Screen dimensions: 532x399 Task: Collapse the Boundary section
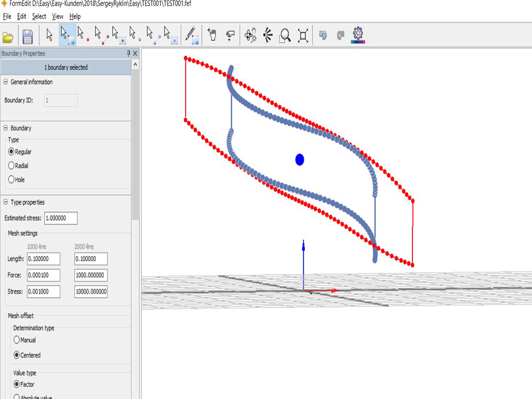[x=6, y=128]
